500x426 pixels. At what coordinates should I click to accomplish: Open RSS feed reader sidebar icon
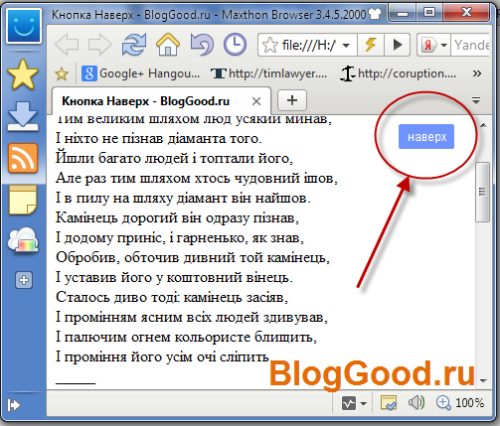click(x=23, y=158)
